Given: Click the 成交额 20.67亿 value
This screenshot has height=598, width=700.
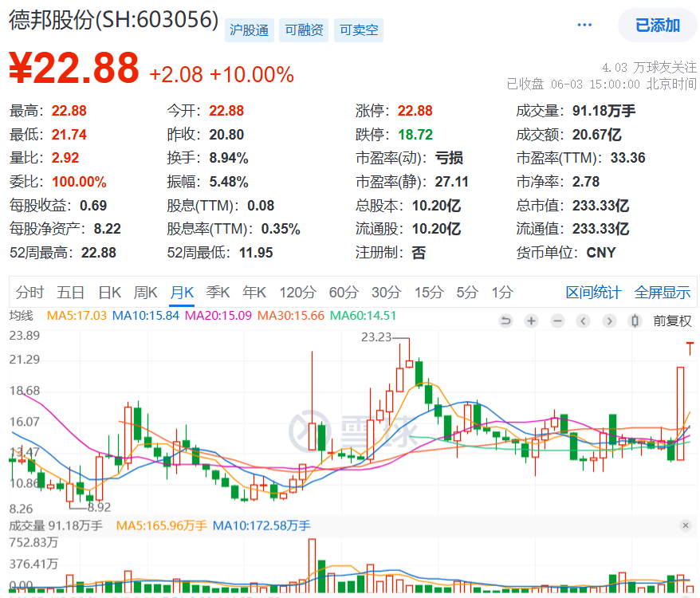Looking at the screenshot, I should click(x=597, y=135).
